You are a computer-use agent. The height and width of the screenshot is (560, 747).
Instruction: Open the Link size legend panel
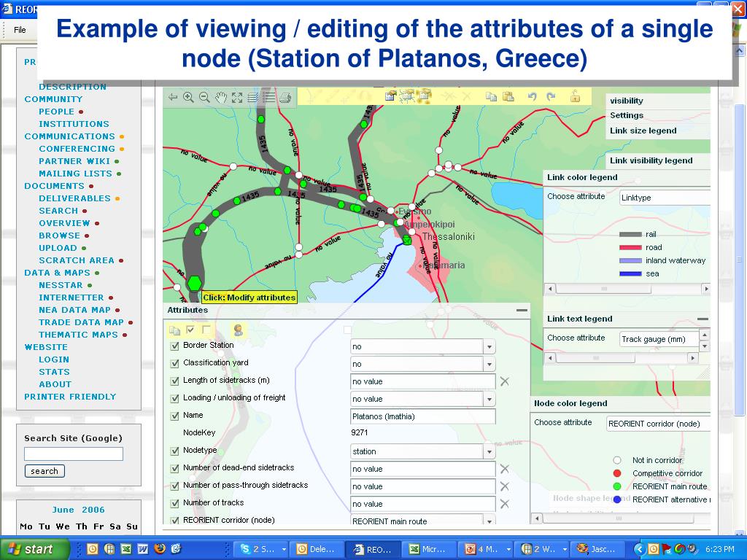coord(643,131)
